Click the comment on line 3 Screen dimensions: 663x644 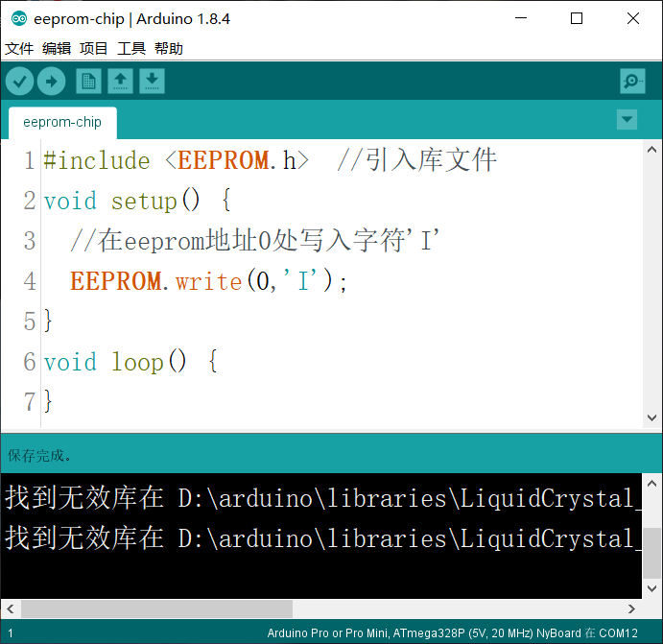click(x=255, y=241)
